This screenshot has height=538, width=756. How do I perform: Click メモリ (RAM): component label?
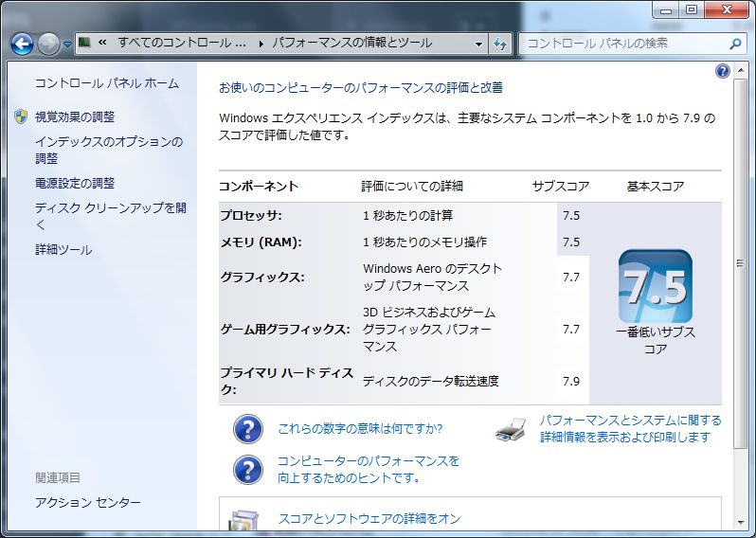click(261, 242)
